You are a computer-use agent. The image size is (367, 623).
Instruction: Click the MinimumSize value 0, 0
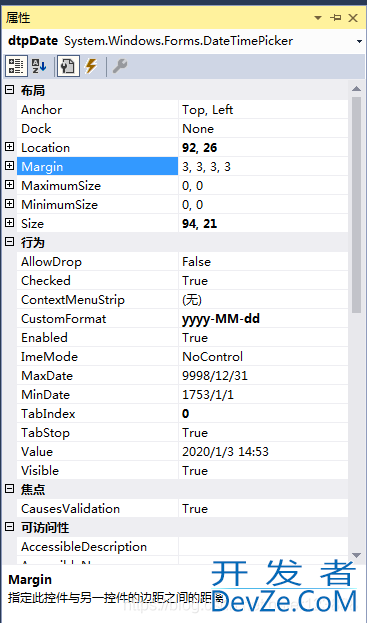click(x=193, y=205)
